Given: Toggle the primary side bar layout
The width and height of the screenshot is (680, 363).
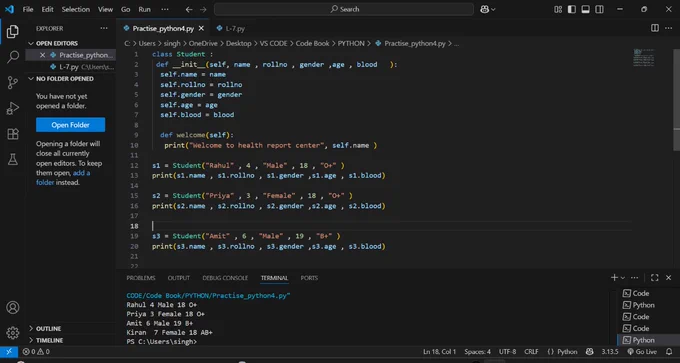Looking at the screenshot, I should (572, 9).
